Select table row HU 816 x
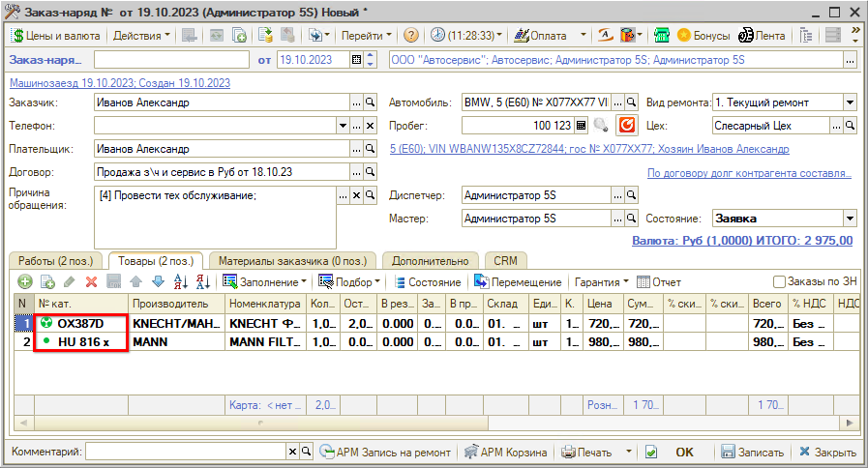Viewport: 868px width, 468px height. click(437, 342)
